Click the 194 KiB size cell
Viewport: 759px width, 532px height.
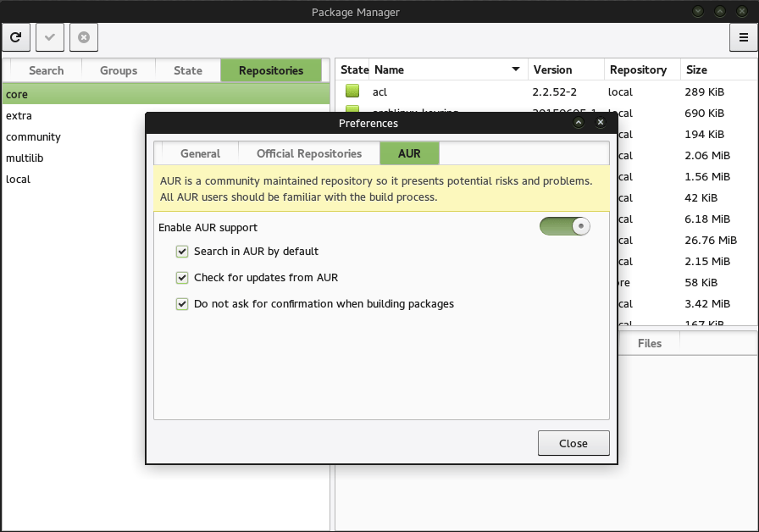pyautogui.click(x=704, y=135)
